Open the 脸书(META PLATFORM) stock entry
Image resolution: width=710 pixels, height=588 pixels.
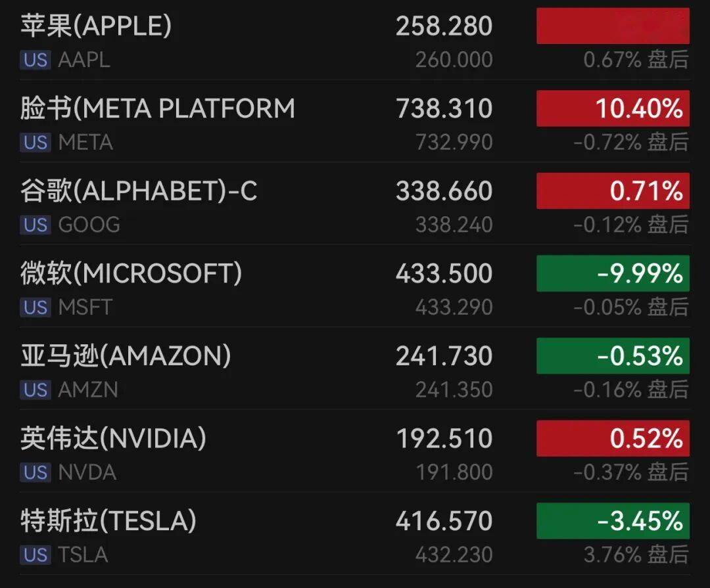(x=158, y=108)
